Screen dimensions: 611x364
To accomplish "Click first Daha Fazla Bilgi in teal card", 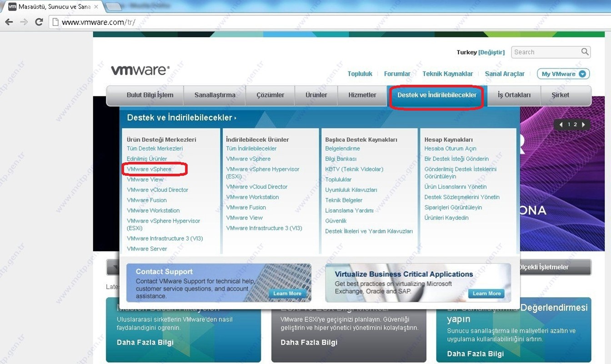I will [x=145, y=342].
